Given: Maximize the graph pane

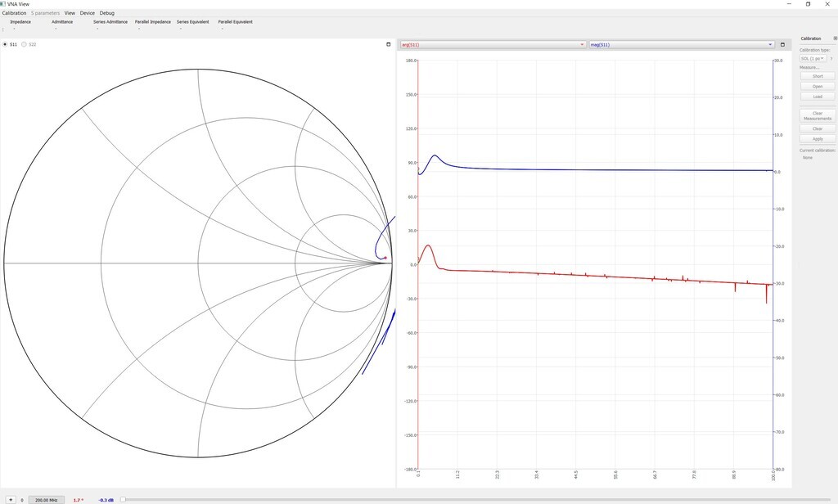Looking at the screenshot, I should click(x=782, y=44).
